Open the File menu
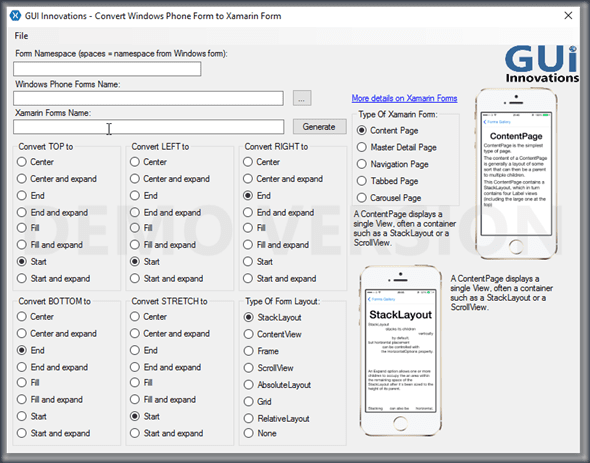The height and width of the screenshot is (463, 590). click(x=21, y=36)
